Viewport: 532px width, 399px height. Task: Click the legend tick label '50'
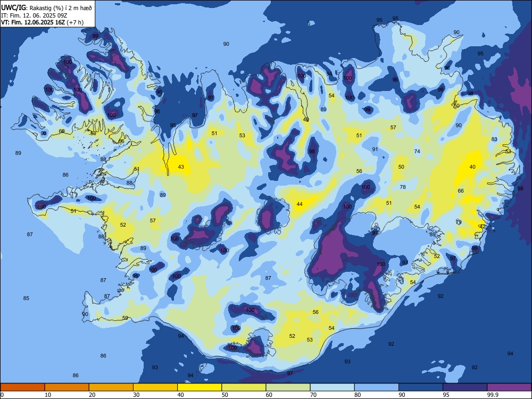coord(225,395)
